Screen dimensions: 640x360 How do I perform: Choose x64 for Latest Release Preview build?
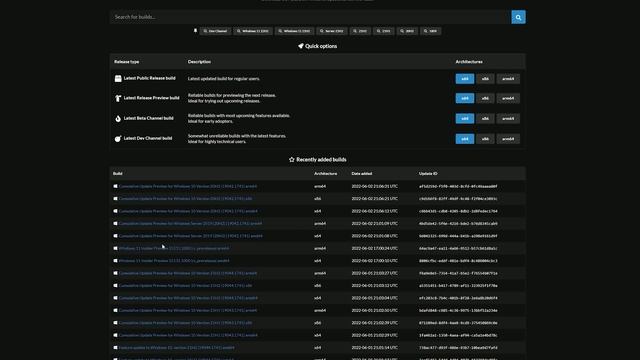click(464, 98)
